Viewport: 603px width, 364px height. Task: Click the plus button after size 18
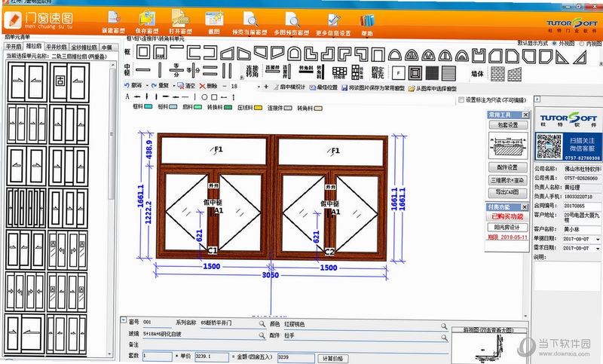266,87
